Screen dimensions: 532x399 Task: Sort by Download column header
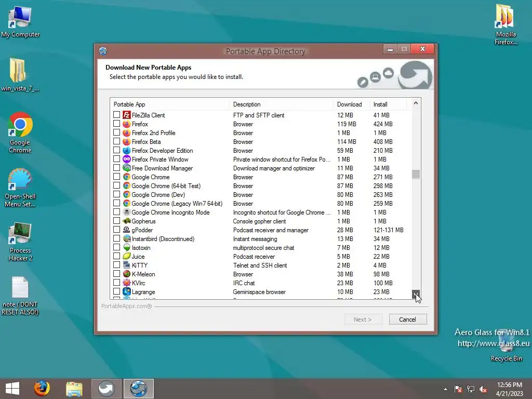tap(352, 104)
